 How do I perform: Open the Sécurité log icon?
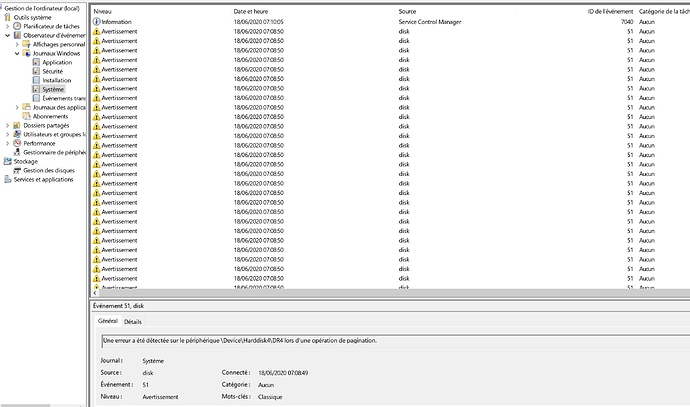36,71
